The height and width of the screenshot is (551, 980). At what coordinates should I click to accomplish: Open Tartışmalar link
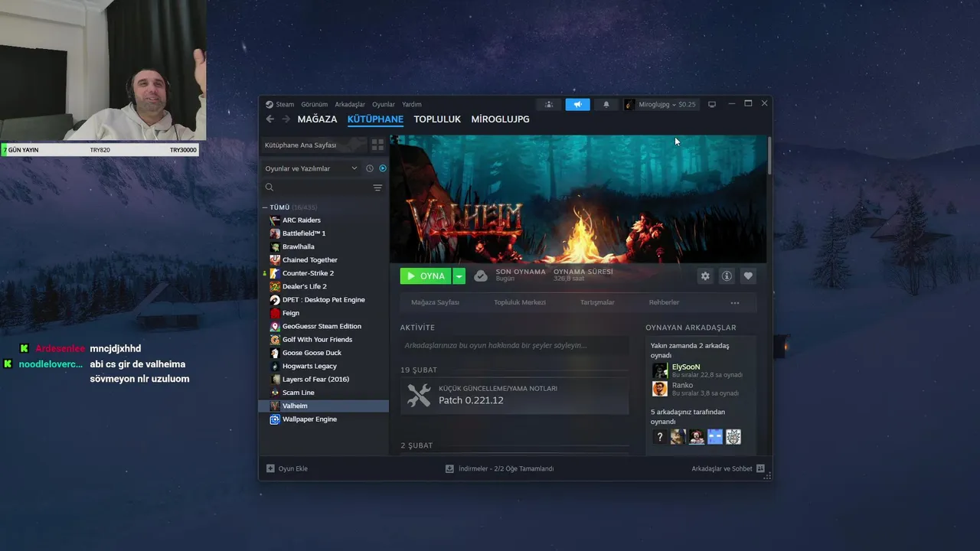(x=597, y=302)
